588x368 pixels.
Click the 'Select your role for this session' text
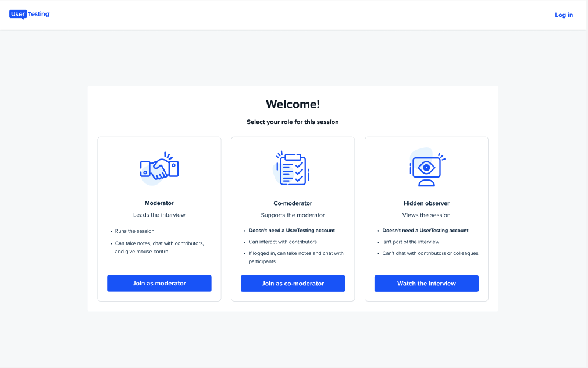pos(293,122)
